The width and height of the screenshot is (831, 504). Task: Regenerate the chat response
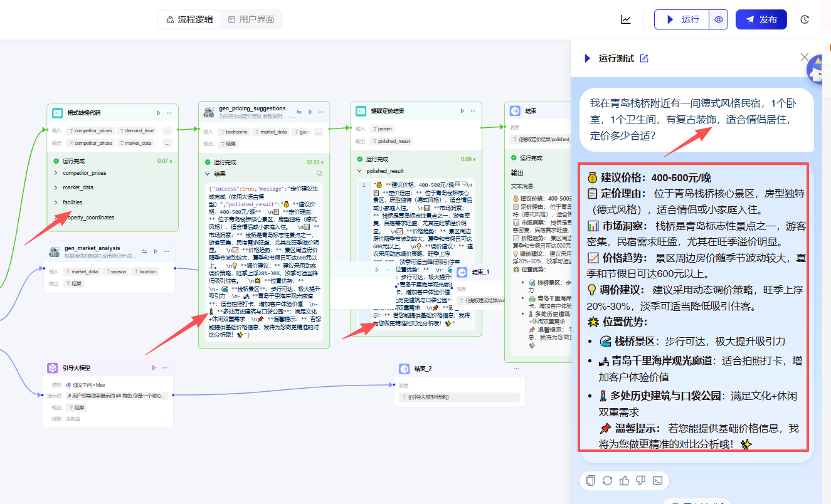(x=607, y=481)
